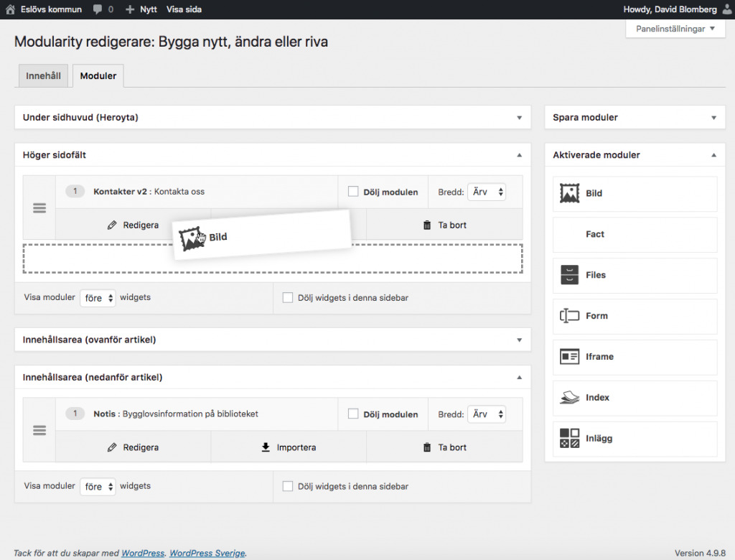Click the comments bubble icon in admin bar
The width and height of the screenshot is (735, 560).
coord(98,10)
